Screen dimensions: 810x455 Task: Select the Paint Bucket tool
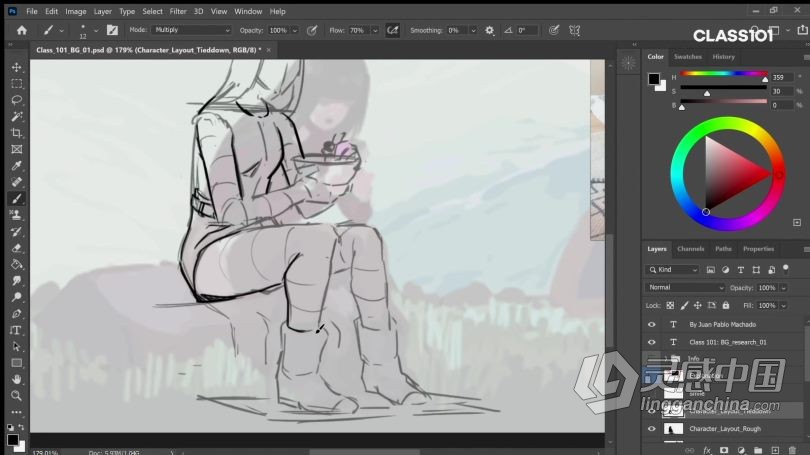pos(17,264)
